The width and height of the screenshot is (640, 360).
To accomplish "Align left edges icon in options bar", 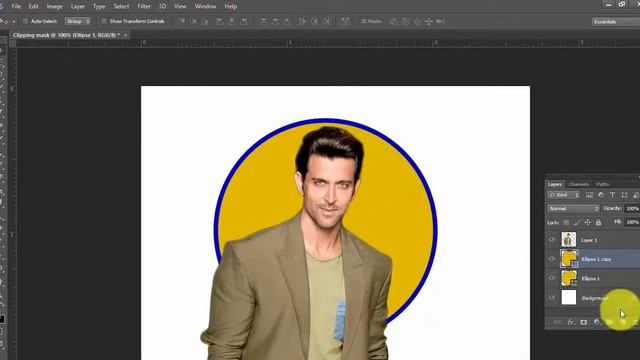I will pos(220,21).
